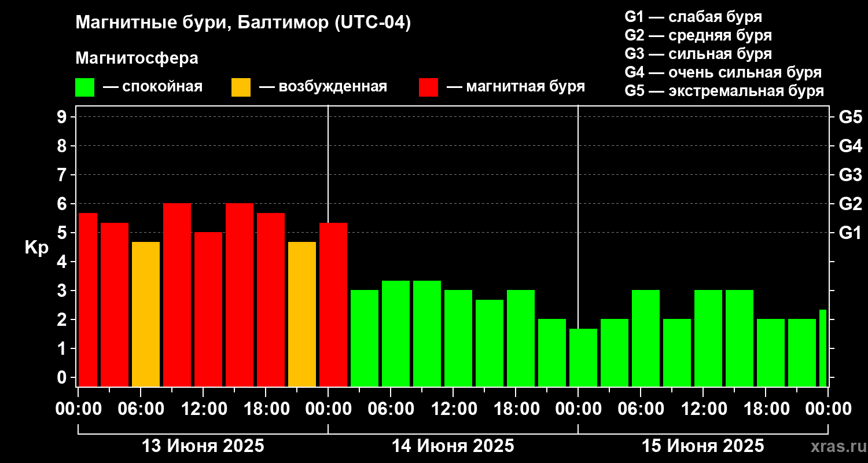Click the green bar at 21:00 on 14 June

tap(552, 353)
